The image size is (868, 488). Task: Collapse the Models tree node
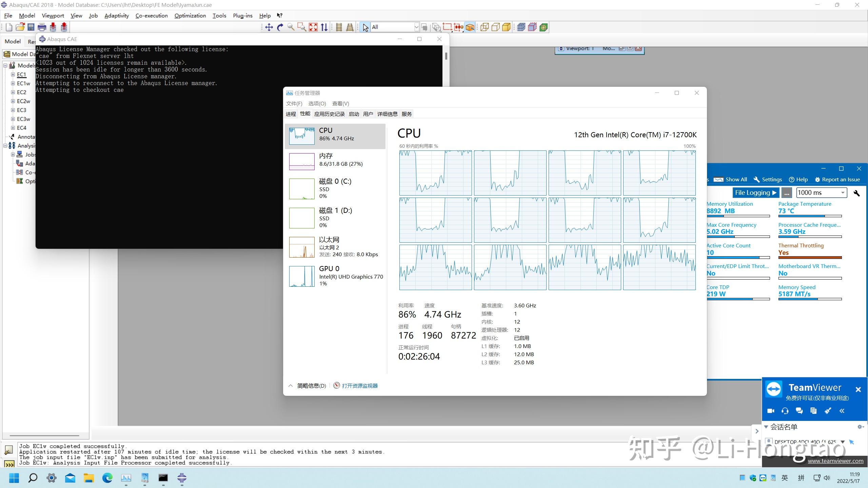click(5, 65)
